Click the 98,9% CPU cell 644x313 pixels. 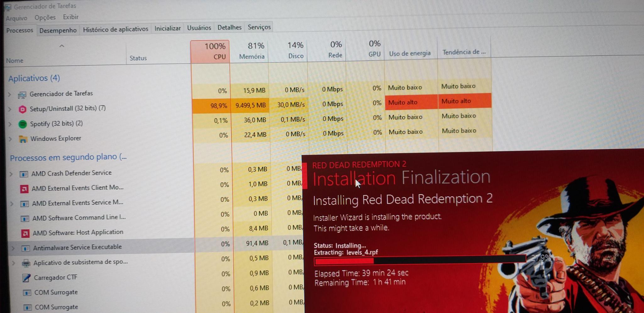point(211,105)
